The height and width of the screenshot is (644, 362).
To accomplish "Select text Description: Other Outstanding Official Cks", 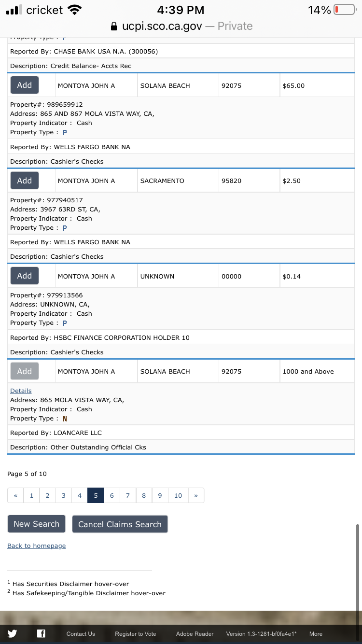I will 78,448.
